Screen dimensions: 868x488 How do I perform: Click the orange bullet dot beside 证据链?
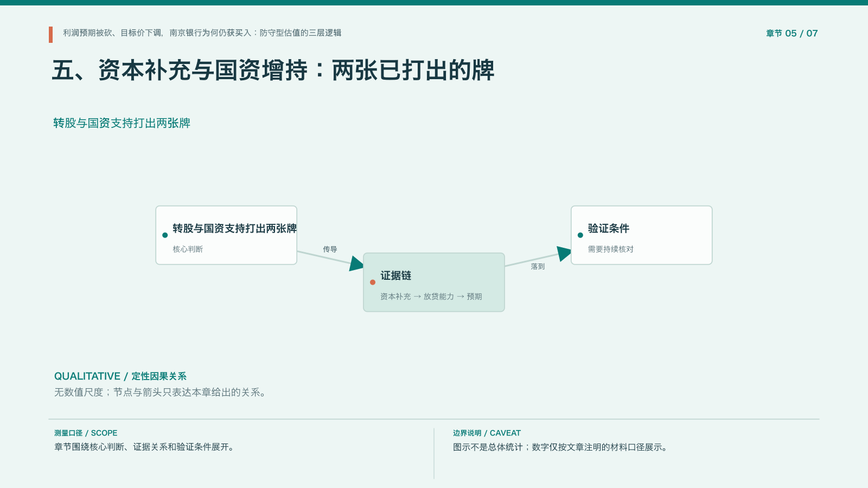coord(373,282)
